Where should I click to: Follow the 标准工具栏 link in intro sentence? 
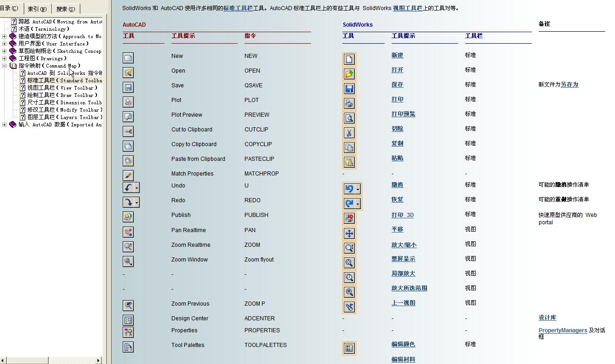coord(238,8)
